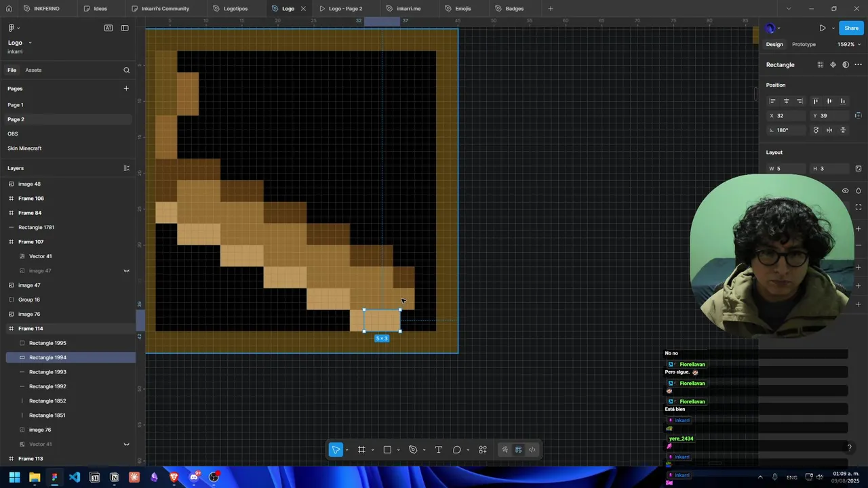Open Brave browser from taskbar
Viewport: 868px width, 488px height.
tap(174, 477)
